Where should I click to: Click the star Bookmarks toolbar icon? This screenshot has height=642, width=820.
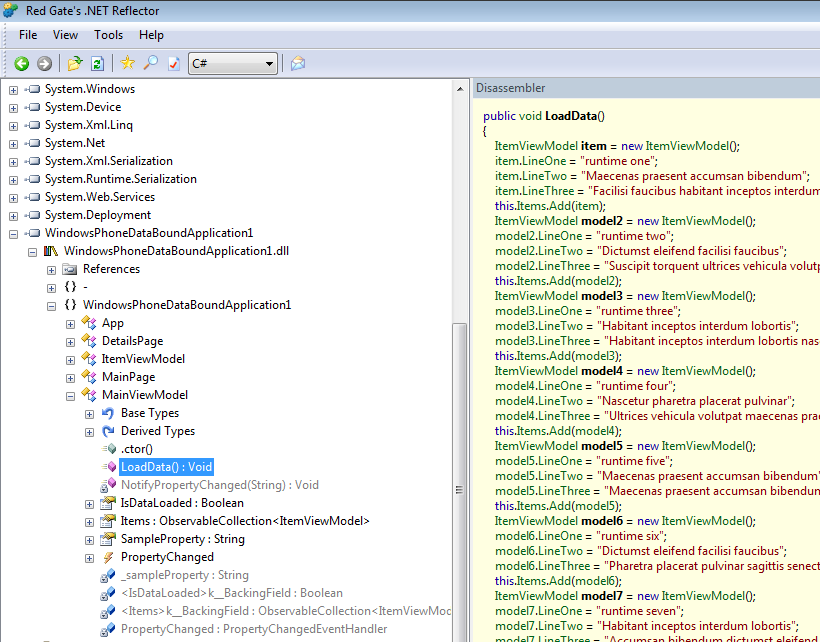127,63
